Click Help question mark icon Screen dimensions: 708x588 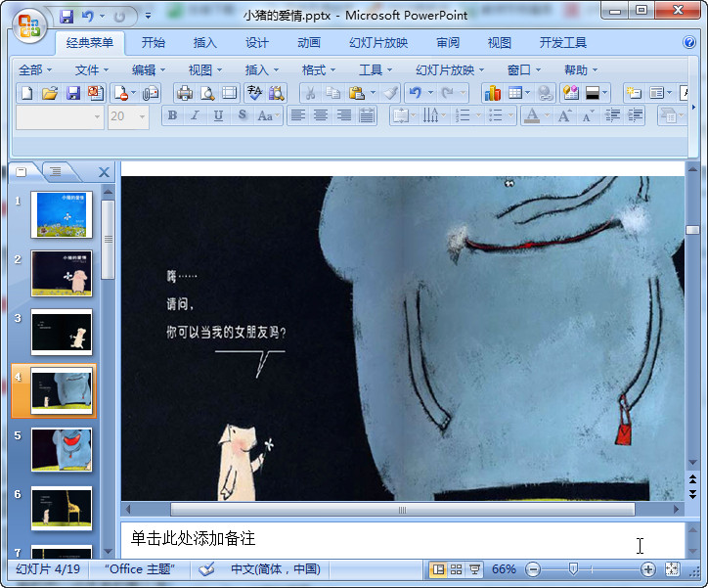click(689, 42)
